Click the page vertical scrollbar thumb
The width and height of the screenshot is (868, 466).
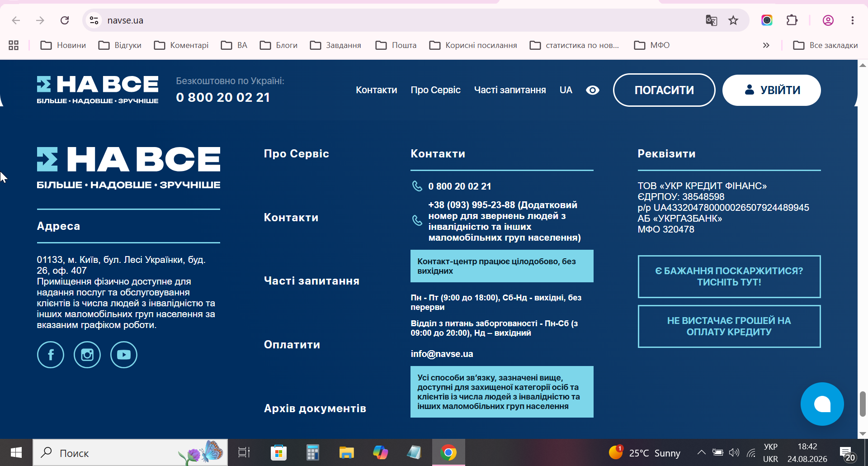[x=863, y=404]
